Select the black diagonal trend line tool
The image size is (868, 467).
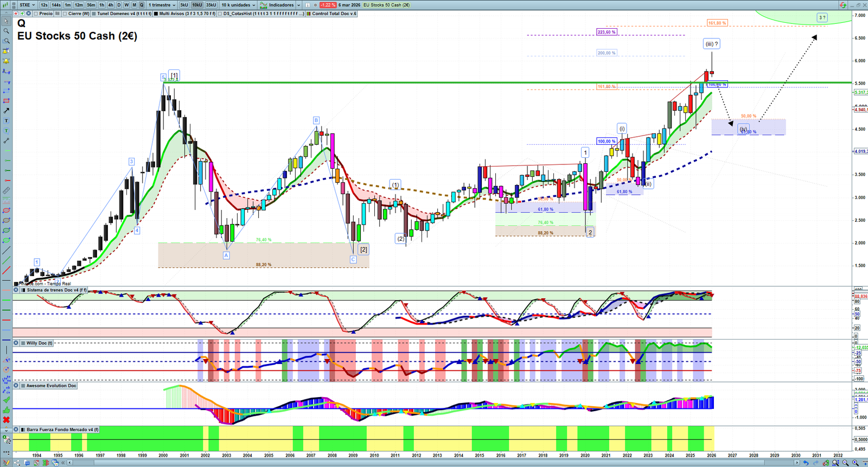click(x=6, y=250)
